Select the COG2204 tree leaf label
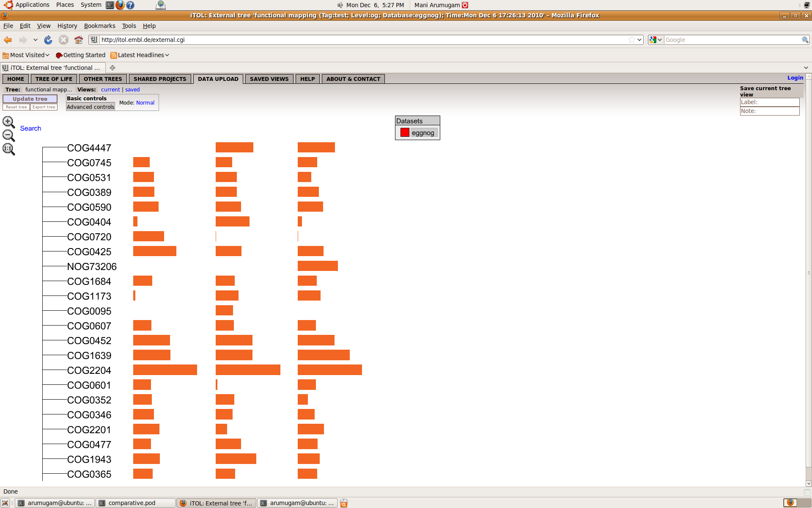The image size is (812, 508). (x=89, y=370)
